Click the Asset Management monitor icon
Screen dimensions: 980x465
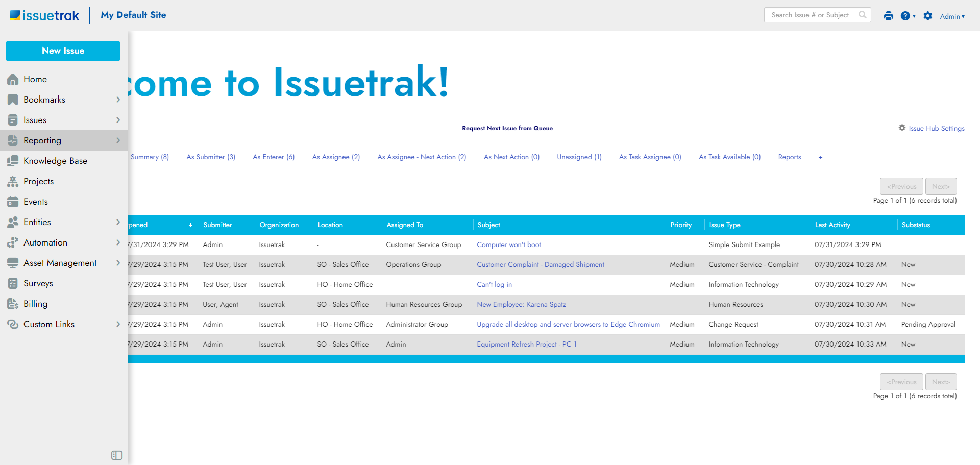13,263
